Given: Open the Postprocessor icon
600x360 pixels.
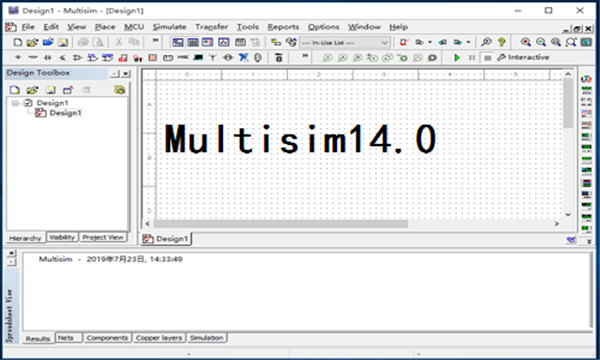Looking at the screenshot, I should click(240, 42).
